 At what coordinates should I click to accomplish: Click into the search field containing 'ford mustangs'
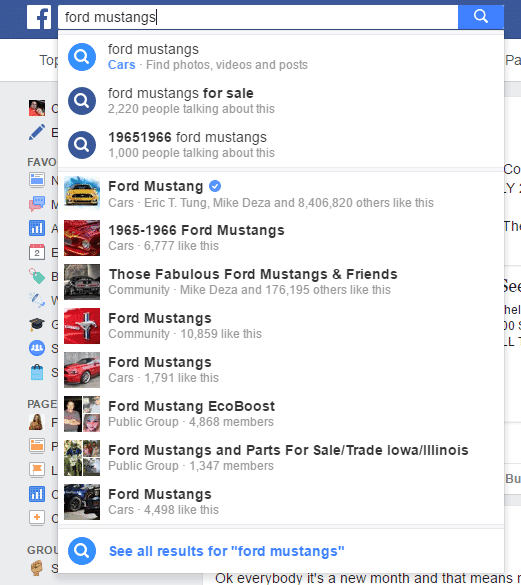(x=258, y=17)
